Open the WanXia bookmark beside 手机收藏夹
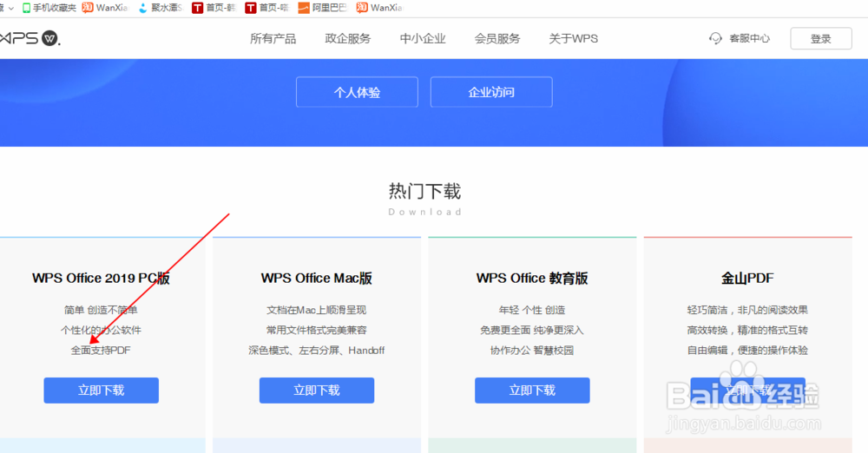This screenshot has width=868, height=453. tap(105, 8)
